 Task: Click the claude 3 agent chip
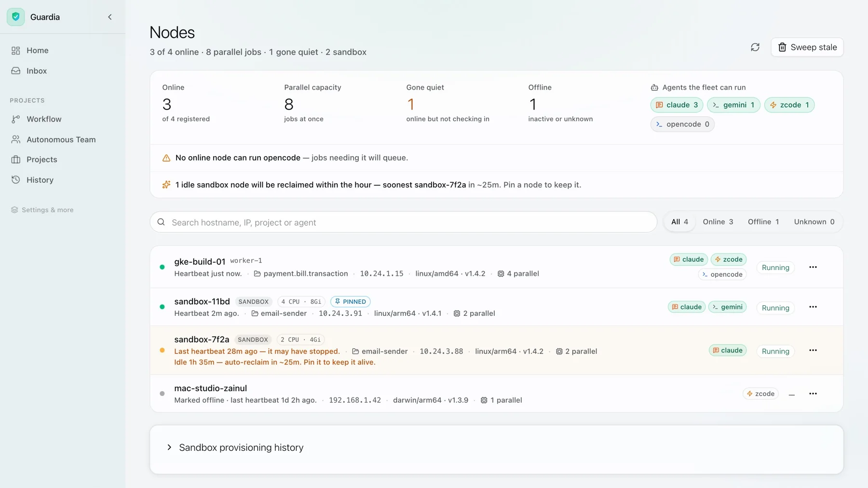677,105
